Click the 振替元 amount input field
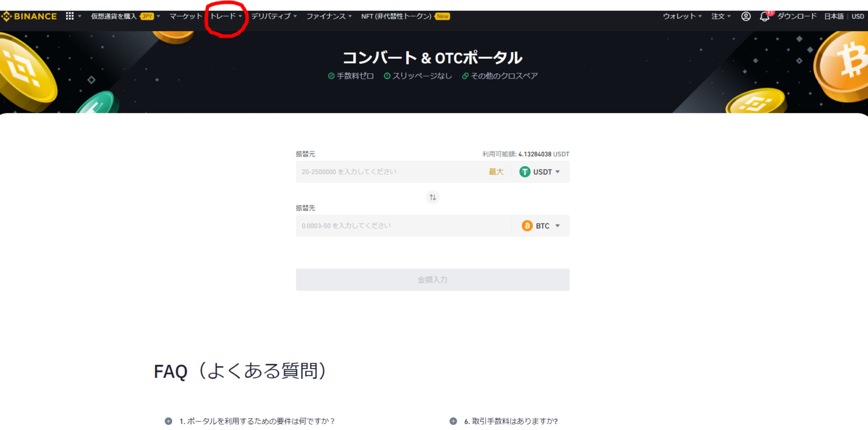 [390, 172]
